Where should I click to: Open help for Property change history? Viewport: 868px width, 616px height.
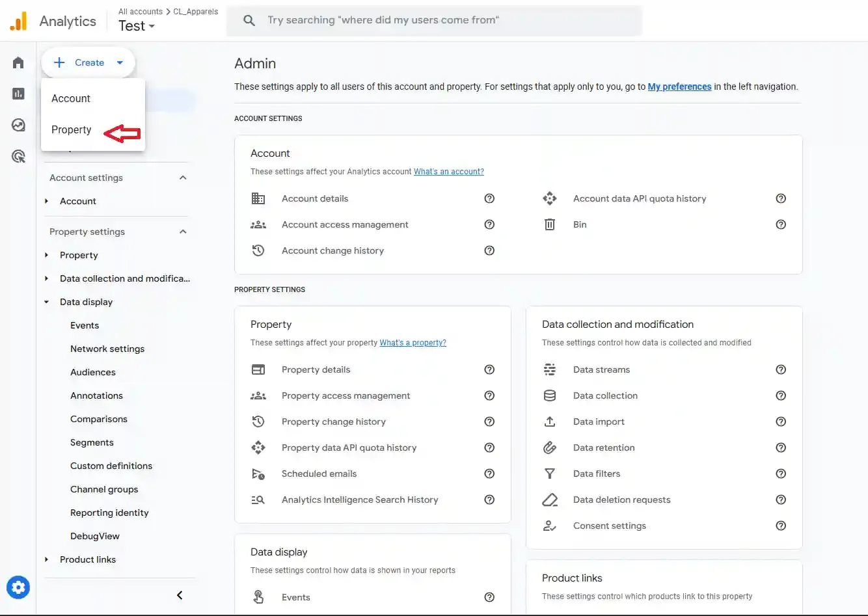point(489,422)
